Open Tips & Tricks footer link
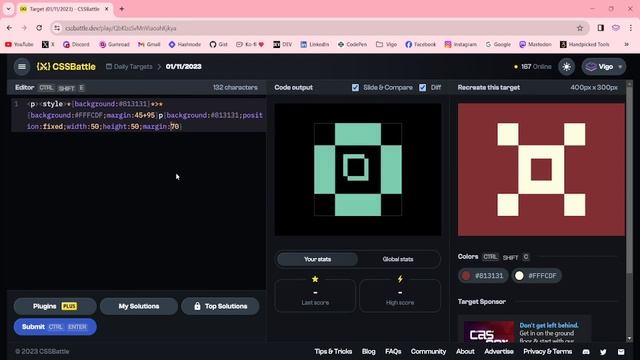 (x=333, y=351)
